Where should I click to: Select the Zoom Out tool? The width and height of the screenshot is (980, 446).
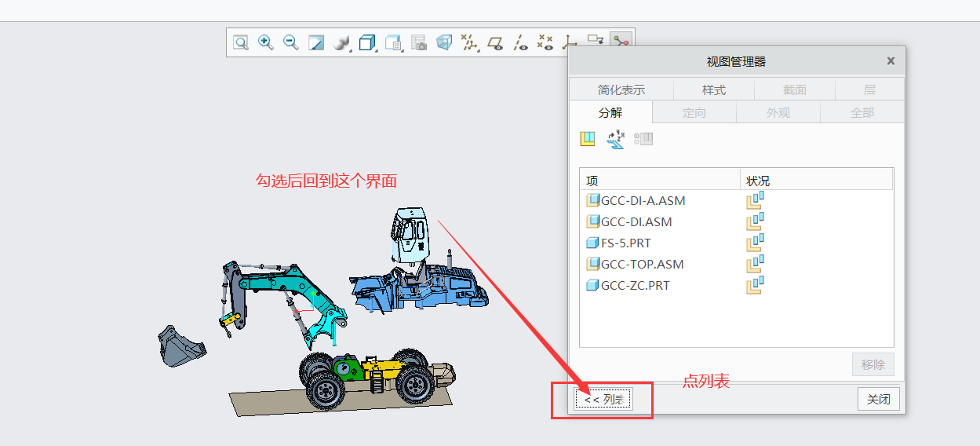291,42
